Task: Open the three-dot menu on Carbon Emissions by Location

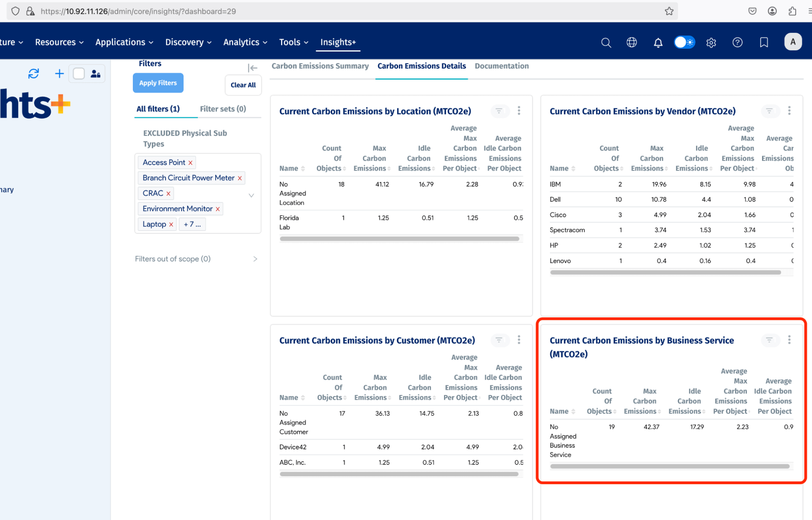Action: (519, 110)
